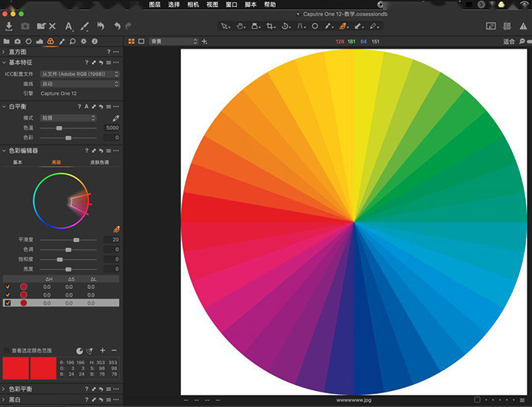Click the exposure warning triangle icon
The width and height of the screenshot is (532, 407).
(524, 26)
